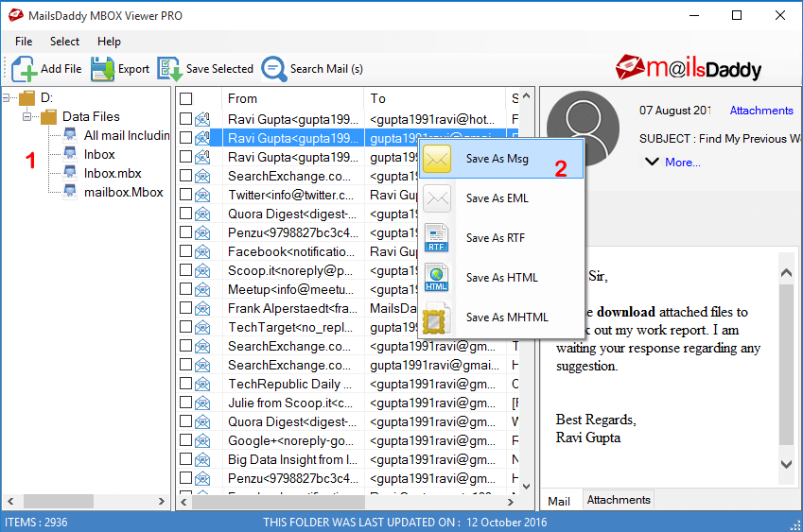Switch to the bottom Attachments tab
803x532 pixels.
tap(619, 500)
